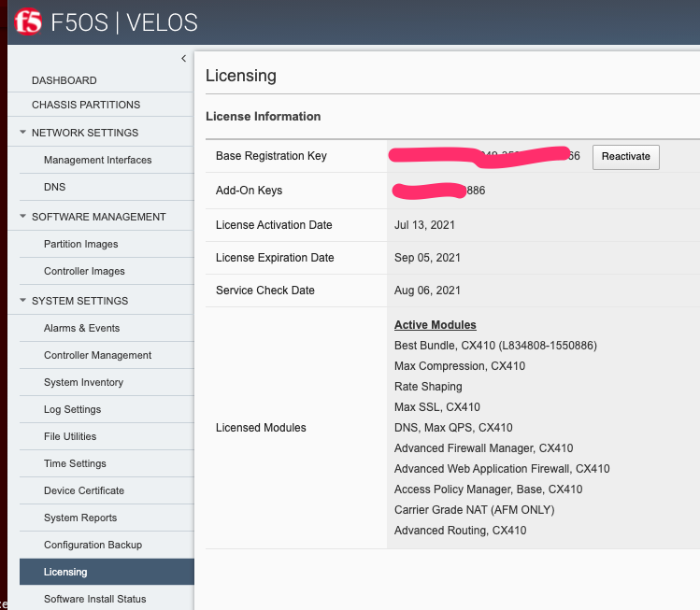This screenshot has width=700, height=610.
Task: Collapse the System Settings section
Action: [x=22, y=300]
